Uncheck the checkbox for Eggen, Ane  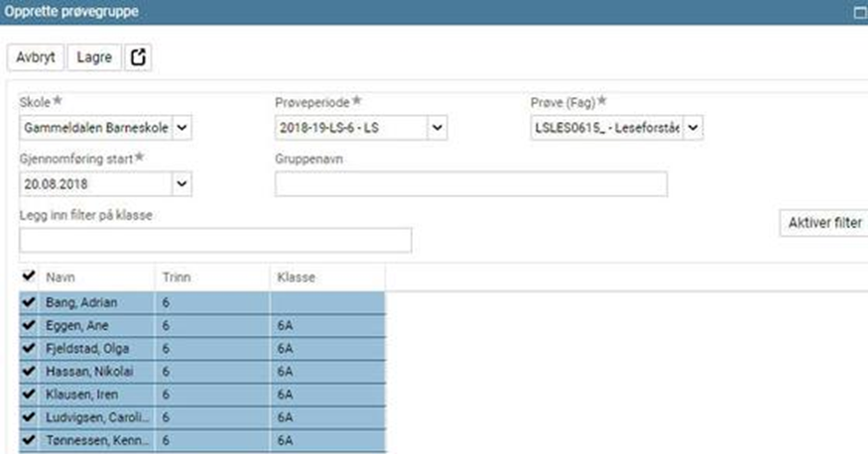28,325
